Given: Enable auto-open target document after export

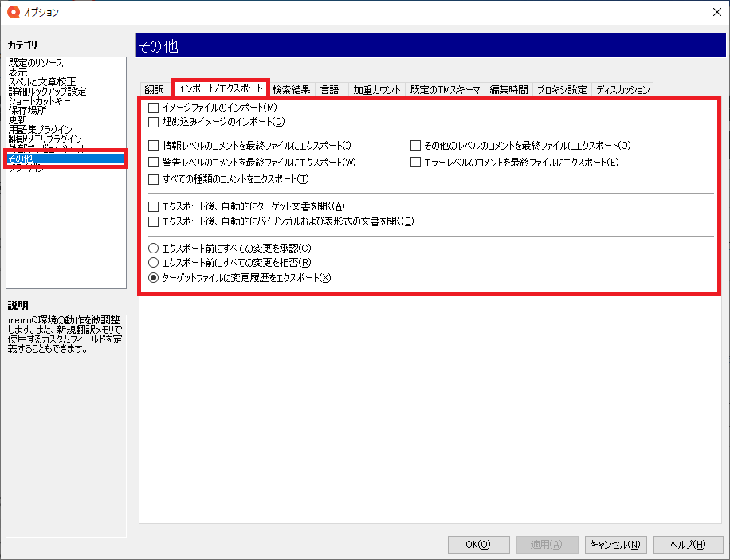Looking at the screenshot, I should 154,206.
